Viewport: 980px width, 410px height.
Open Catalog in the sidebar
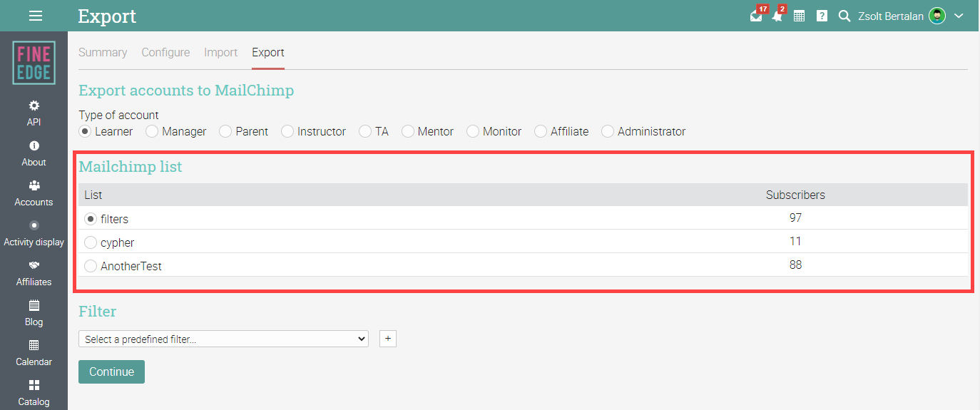click(x=34, y=393)
